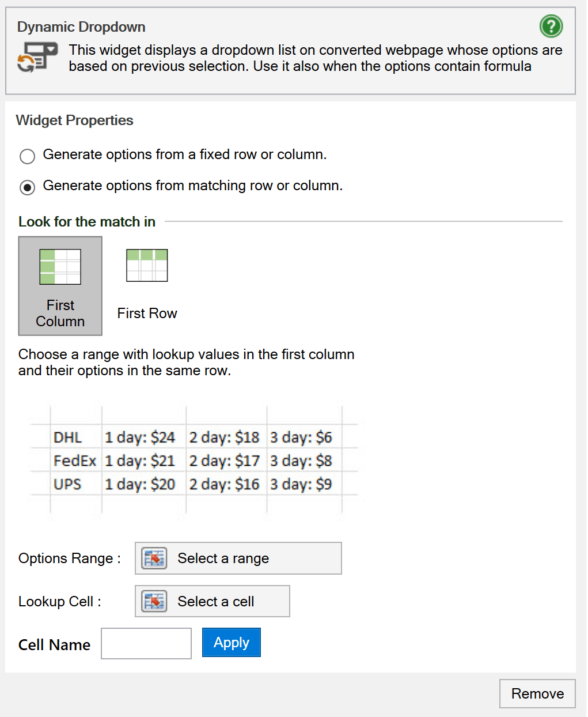Screen dimensions: 588x717
Task: Remove the Dynamic Dropdown widget
Action: click(537, 693)
